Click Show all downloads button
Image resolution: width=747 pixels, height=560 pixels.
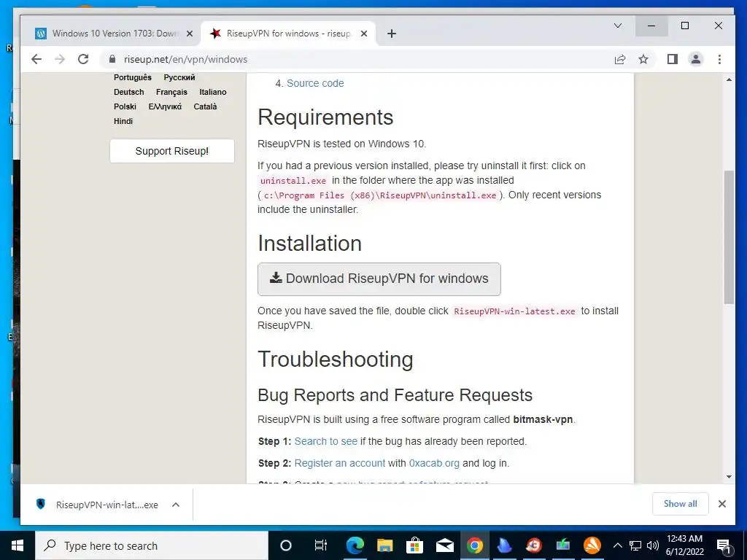click(x=681, y=504)
